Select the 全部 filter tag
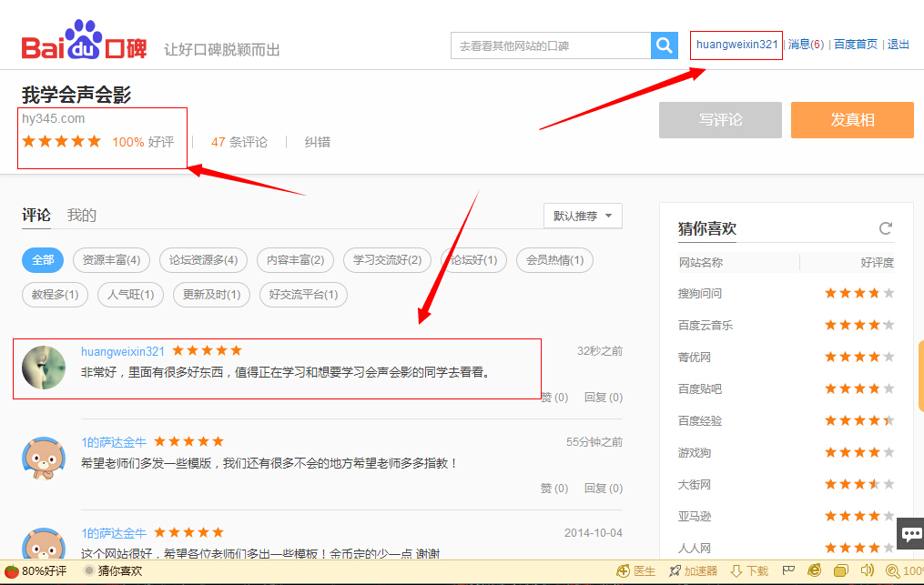The width and height of the screenshot is (924, 585). (x=43, y=260)
